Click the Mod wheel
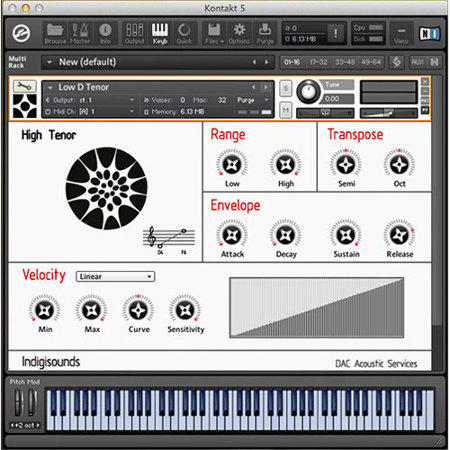This screenshot has height=450, width=450. point(32,402)
